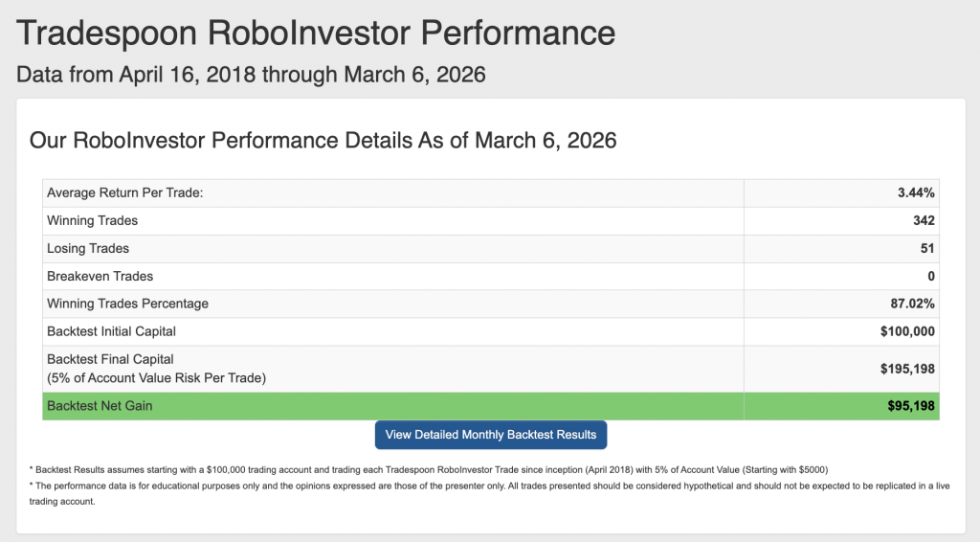
Task: Click the 51 losing trades value
Action: (x=927, y=249)
